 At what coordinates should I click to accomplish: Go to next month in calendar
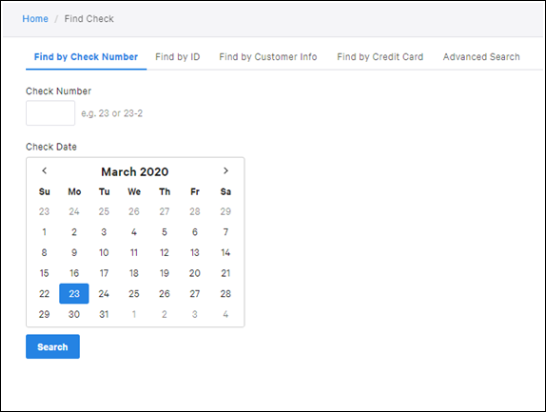point(226,171)
